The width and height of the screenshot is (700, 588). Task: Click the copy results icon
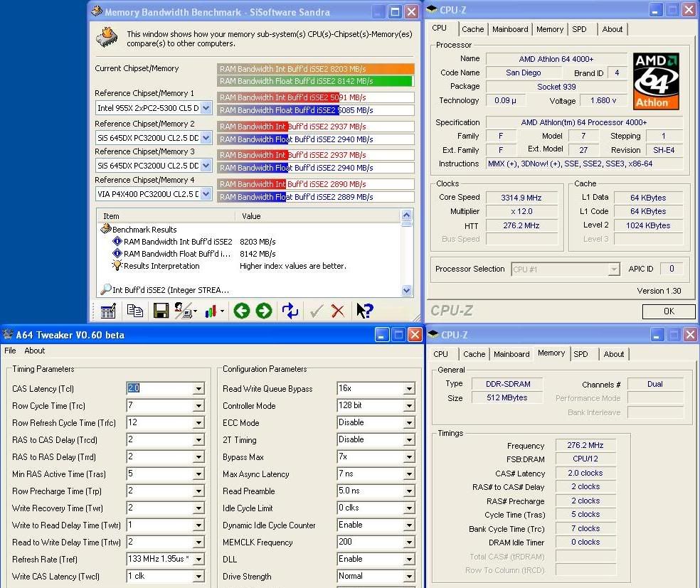pyautogui.click(x=134, y=311)
